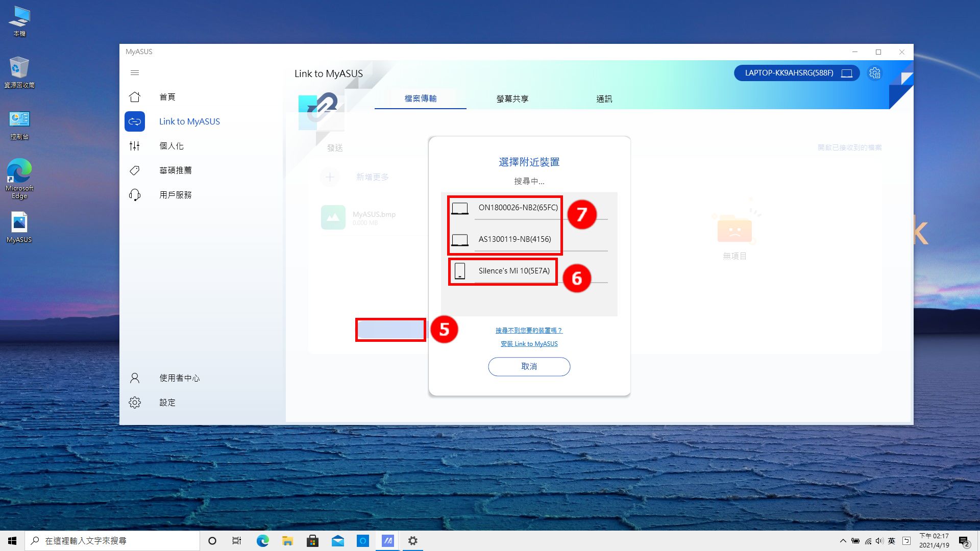The height and width of the screenshot is (551, 980).
Task: Select the Link to MyASUS link icon
Action: tap(135, 121)
